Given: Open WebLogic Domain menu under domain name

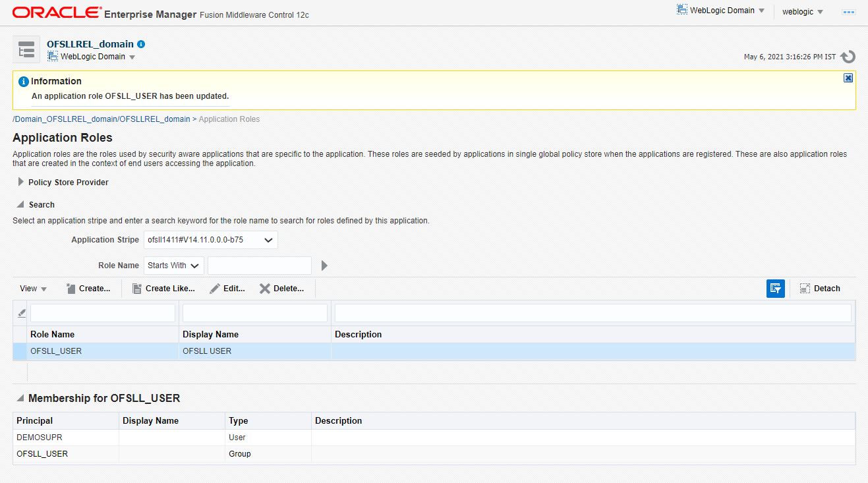Looking at the screenshot, I should (92, 57).
